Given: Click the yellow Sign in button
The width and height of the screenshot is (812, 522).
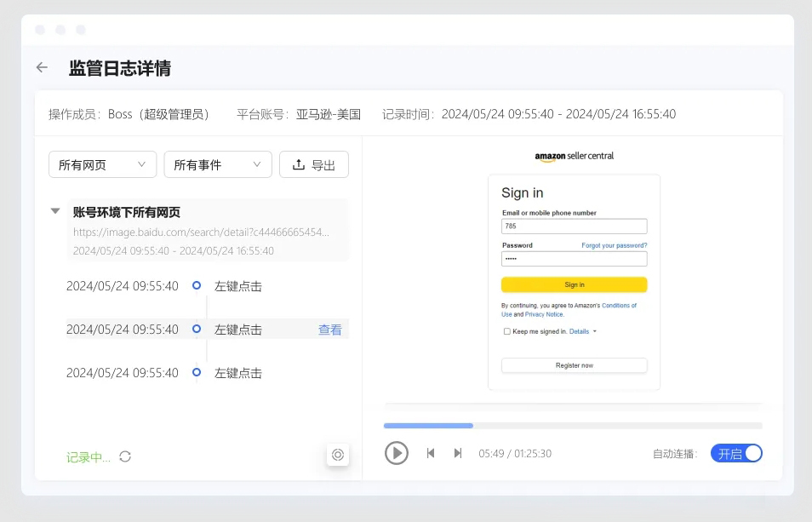Looking at the screenshot, I should 574,284.
